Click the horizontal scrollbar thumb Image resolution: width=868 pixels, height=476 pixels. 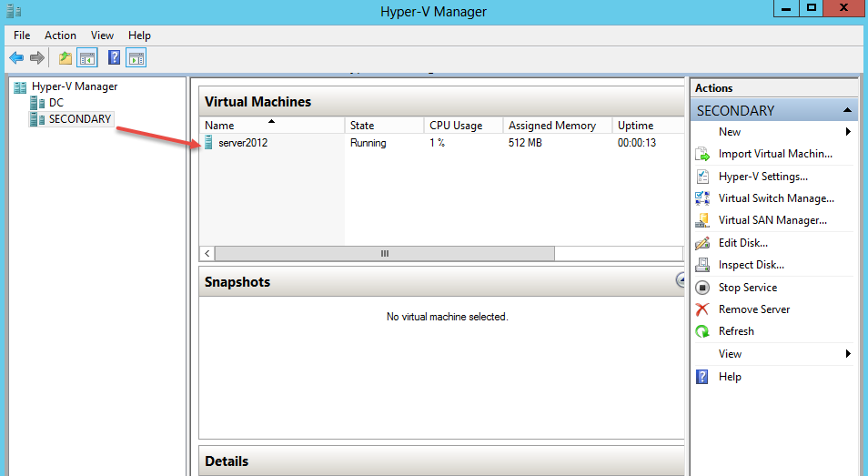(x=385, y=254)
